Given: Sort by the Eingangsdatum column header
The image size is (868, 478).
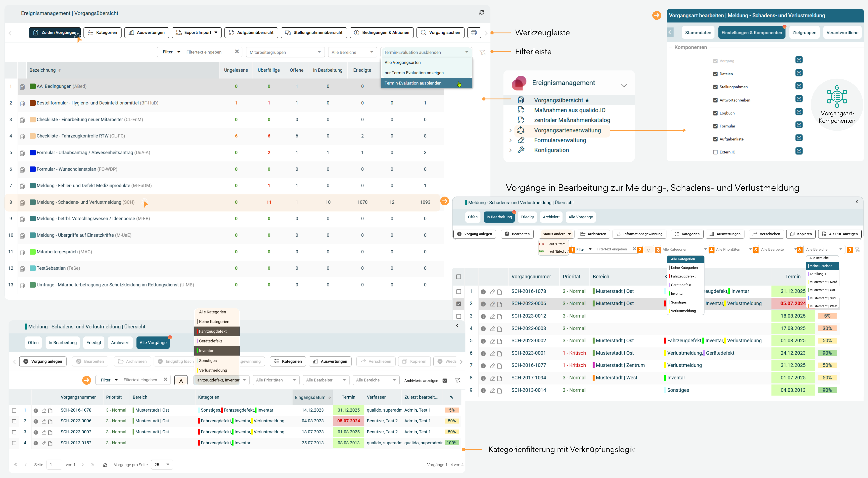Looking at the screenshot, I should tap(312, 398).
